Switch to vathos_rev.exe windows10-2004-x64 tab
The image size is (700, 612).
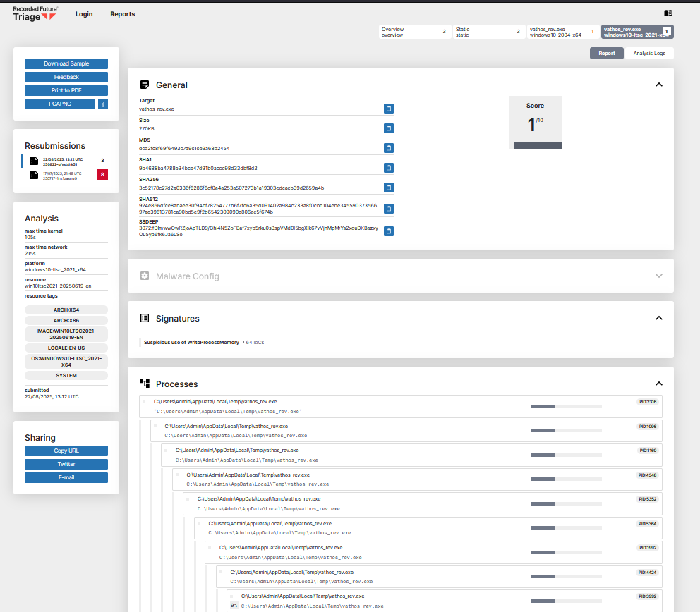[562, 32]
